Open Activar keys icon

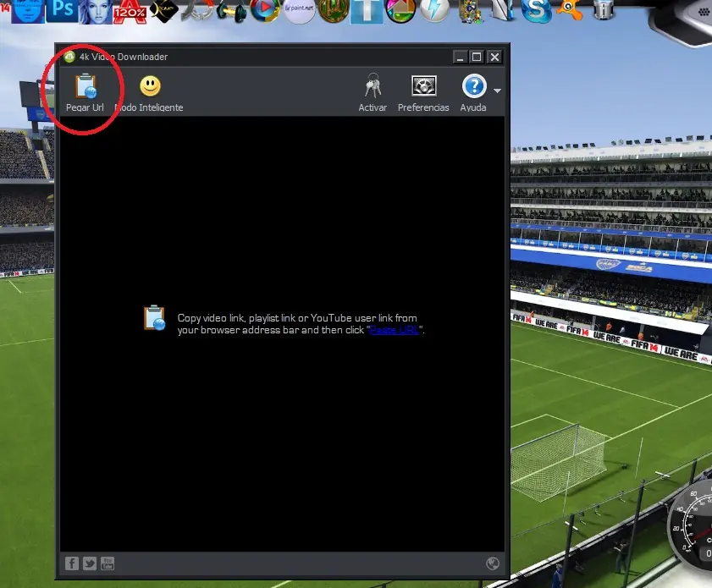click(373, 93)
